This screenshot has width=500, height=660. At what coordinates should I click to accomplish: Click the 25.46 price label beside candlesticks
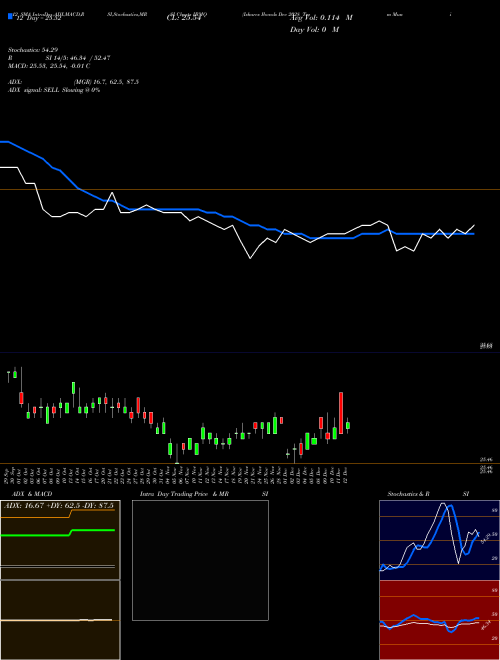487,460
